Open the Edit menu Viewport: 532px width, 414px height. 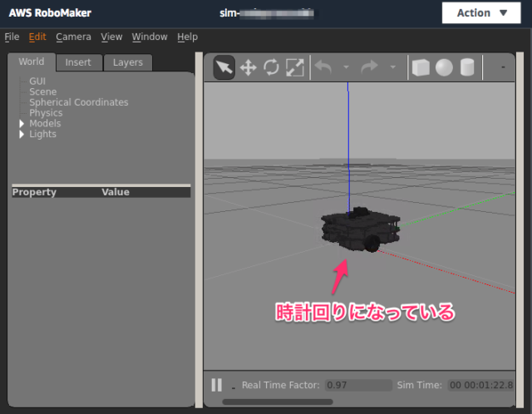click(x=37, y=37)
